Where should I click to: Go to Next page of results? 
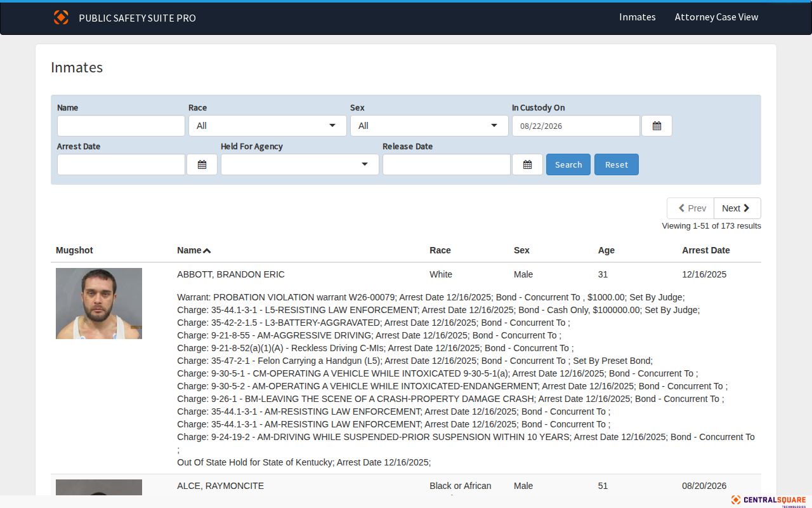pos(737,208)
